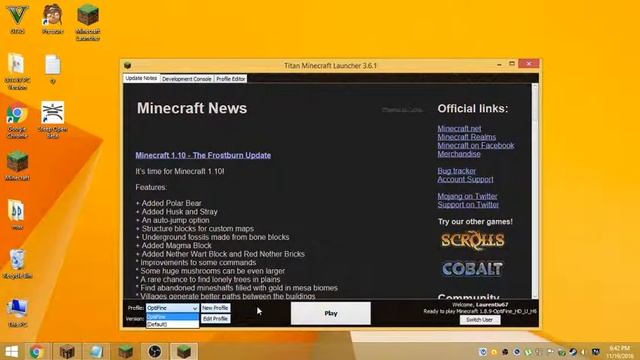Click the Steam icon in system tray
This screenshot has width=640, height=360.
[573, 351]
